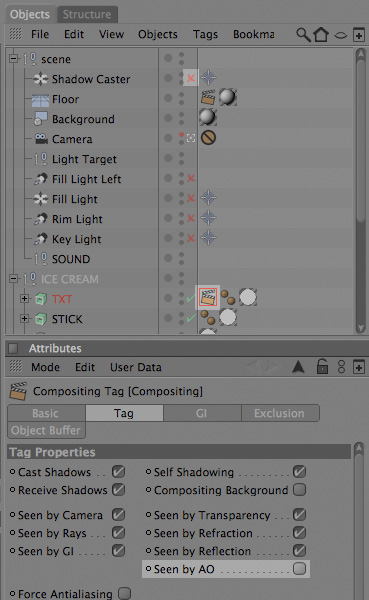Open the User Data menu
This screenshot has width=369, height=600.
[136, 367]
